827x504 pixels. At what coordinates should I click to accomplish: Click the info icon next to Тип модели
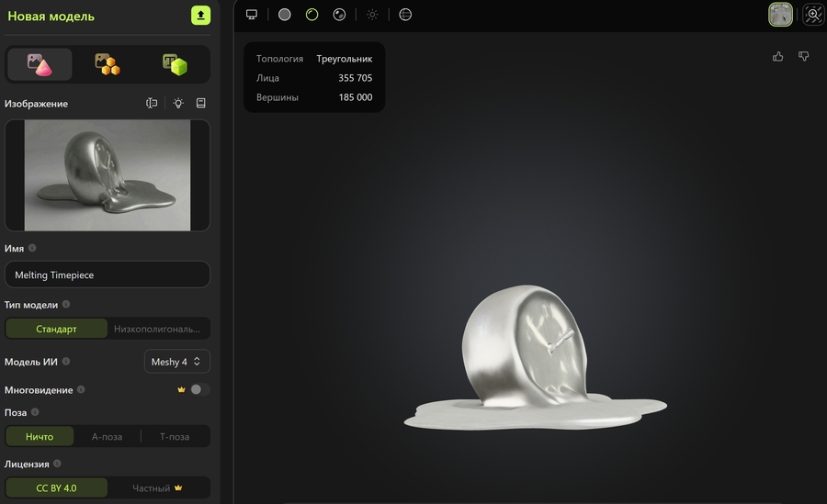click(x=66, y=304)
